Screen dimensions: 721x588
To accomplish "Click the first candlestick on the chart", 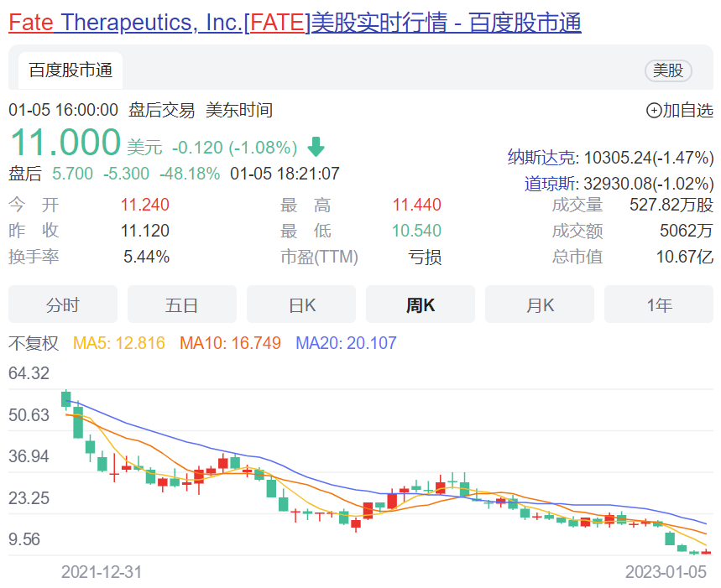I will tap(66, 399).
